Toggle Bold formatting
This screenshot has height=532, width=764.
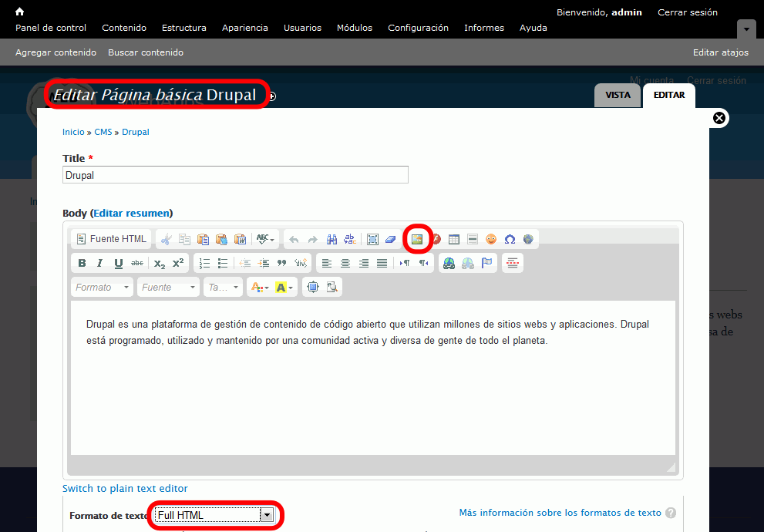[x=82, y=263]
